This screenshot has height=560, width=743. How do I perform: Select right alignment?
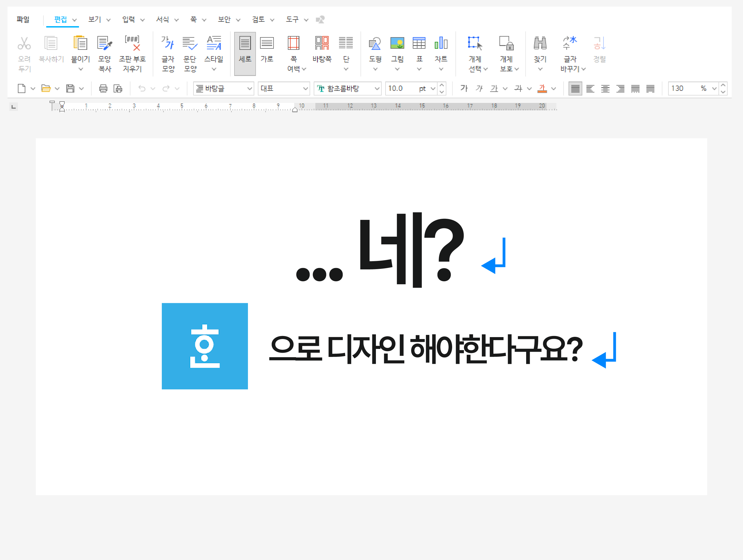point(620,88)
